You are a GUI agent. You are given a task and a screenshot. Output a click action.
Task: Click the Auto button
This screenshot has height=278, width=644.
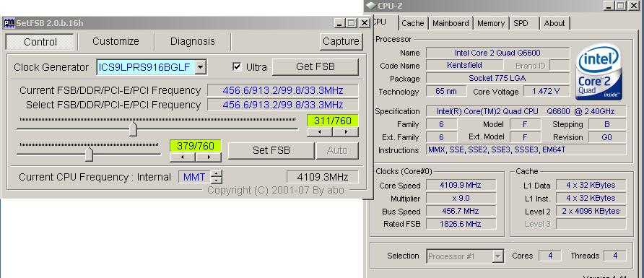coord(337,151)
